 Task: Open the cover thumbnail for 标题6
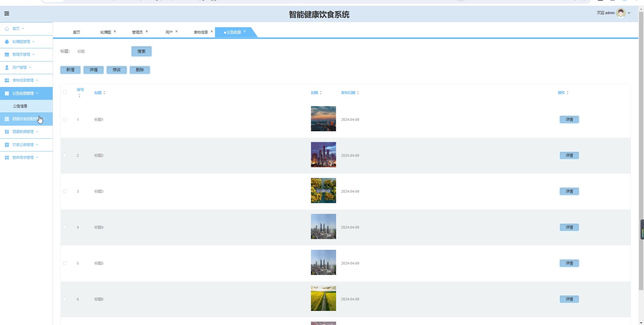[323, 298]
